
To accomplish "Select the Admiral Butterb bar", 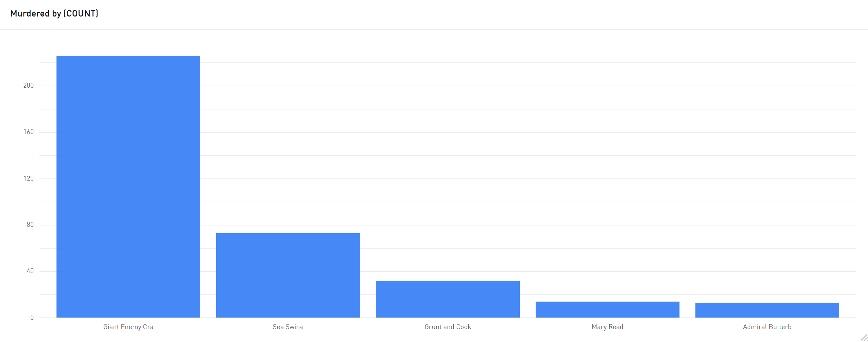I will 767,310.
